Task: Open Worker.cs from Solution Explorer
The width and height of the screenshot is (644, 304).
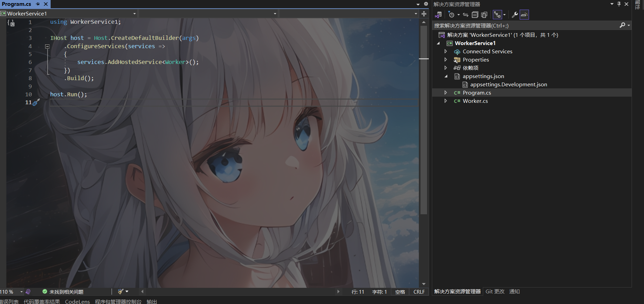Action: 475,101
